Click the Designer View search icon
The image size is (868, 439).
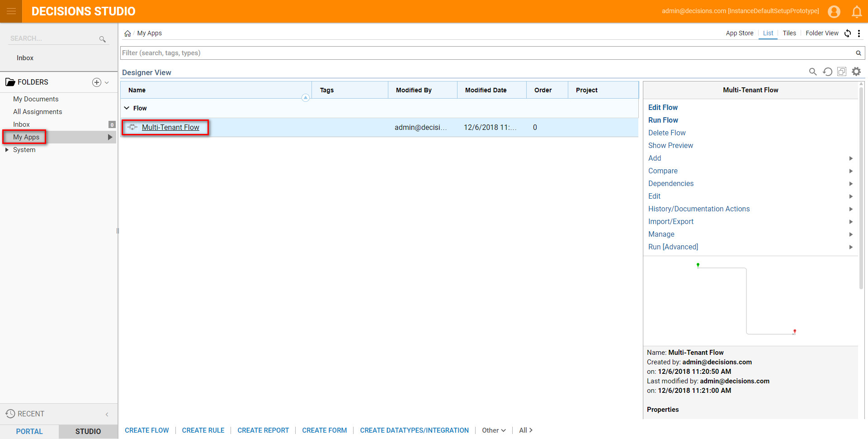pyautogui.click(x=813, y=72)
